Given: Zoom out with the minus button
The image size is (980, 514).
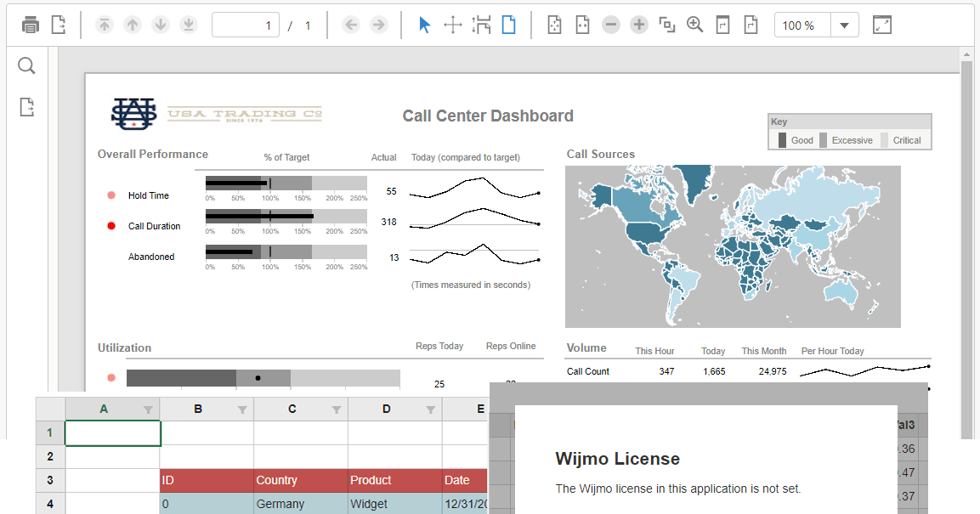Looking at the screenshot, I should 610,25.
